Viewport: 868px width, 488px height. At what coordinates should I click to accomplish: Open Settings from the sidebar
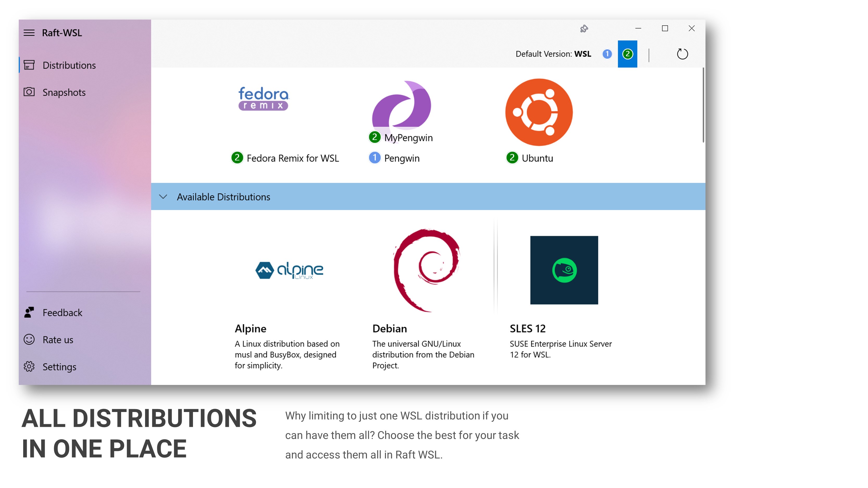click(x=59, y=366)
